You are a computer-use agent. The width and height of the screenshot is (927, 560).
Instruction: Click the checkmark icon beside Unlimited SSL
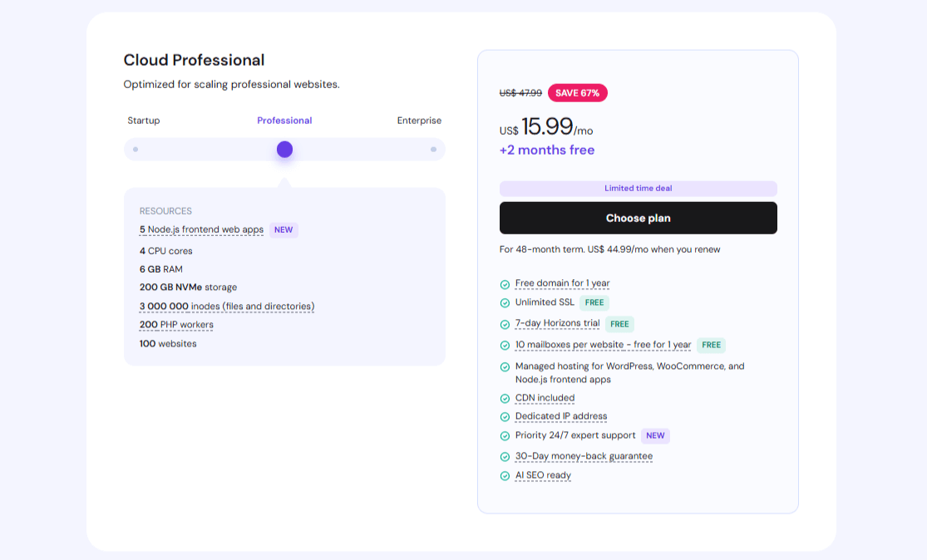505,302
